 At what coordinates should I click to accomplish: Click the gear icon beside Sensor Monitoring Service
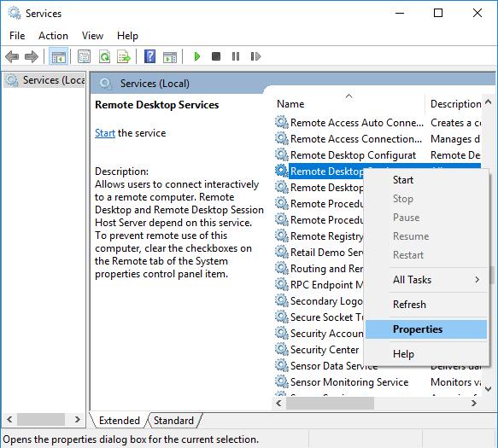tap(281, 381)
